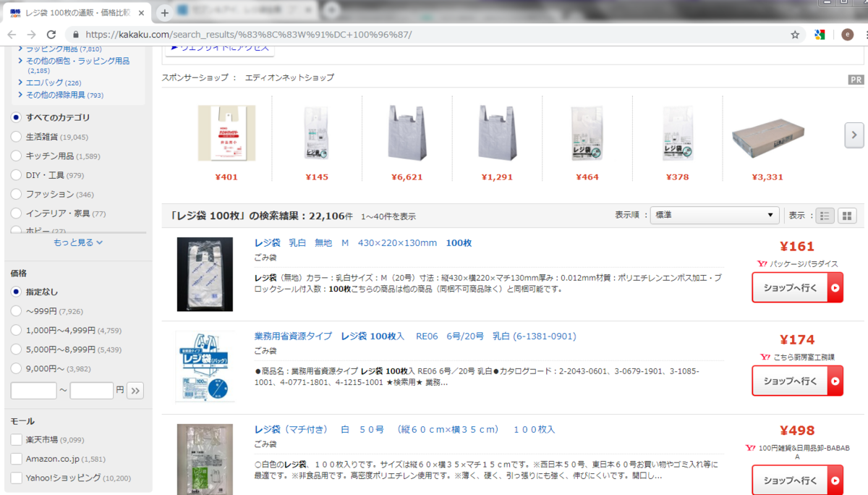
Task: Click the minimum price input field
Action: 33,391
